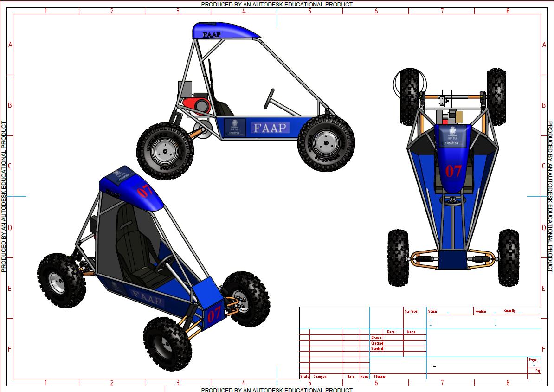Click the red '07' on isometric view roof
This screenshot has width=554, height=392.
pyautogui.click(x=144, y=191)
